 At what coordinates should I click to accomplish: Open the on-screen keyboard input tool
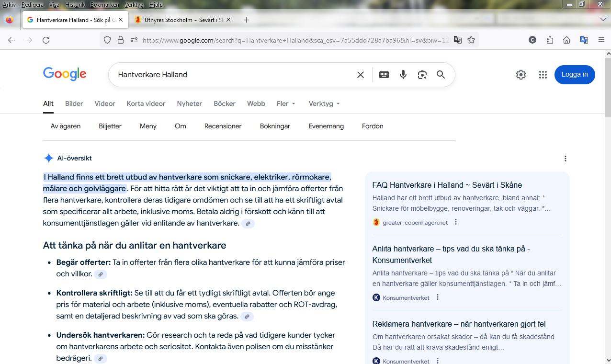[x=384, y=75]
